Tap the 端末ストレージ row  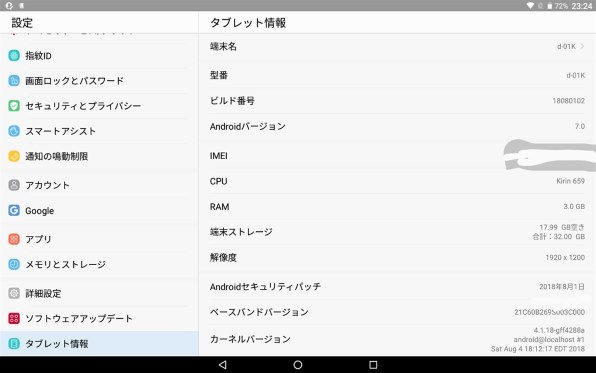(x=397, y=232)
